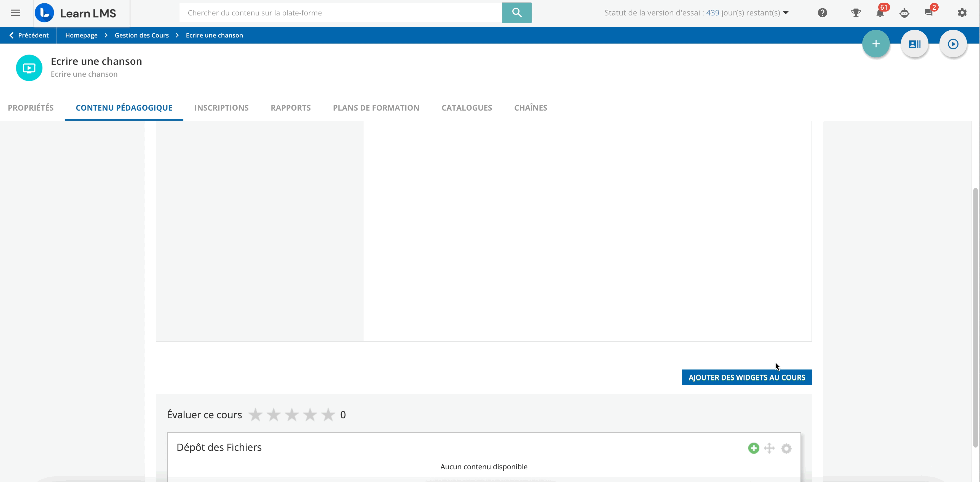
Task: Switch to the Propriétés tab
Action: 31,108
